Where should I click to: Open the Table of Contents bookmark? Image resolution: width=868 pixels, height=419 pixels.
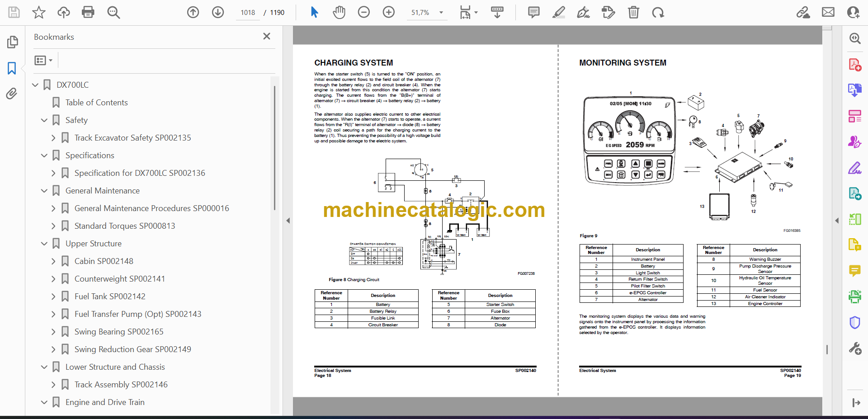[x=96, y=103]
